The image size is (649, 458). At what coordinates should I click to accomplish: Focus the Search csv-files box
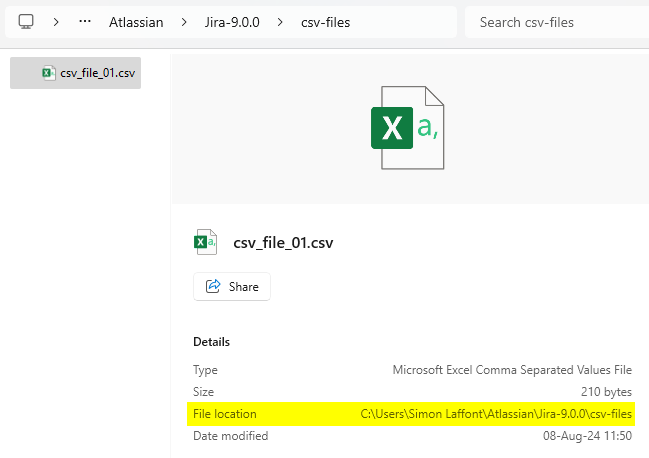[x=553, y=22]
